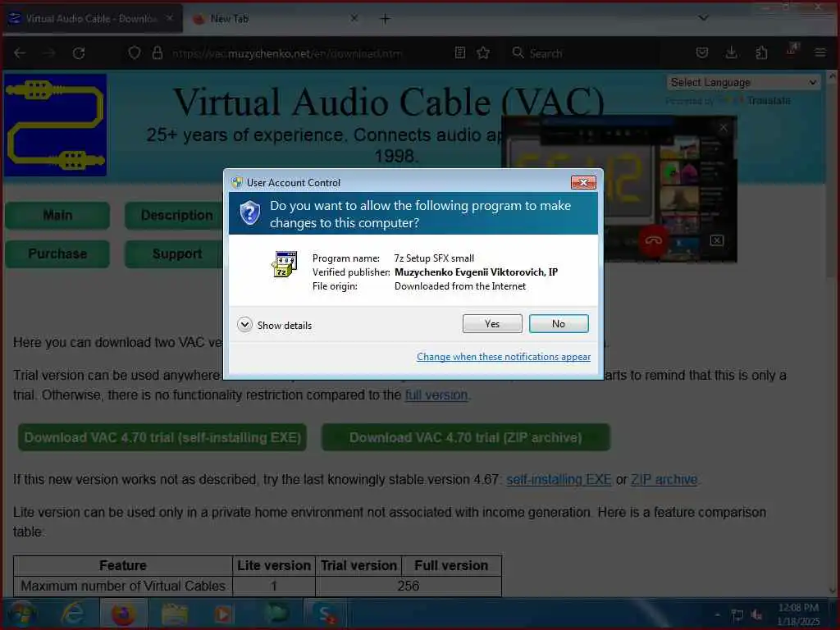Click No in the User Account Control dialog

coord(558,323)
